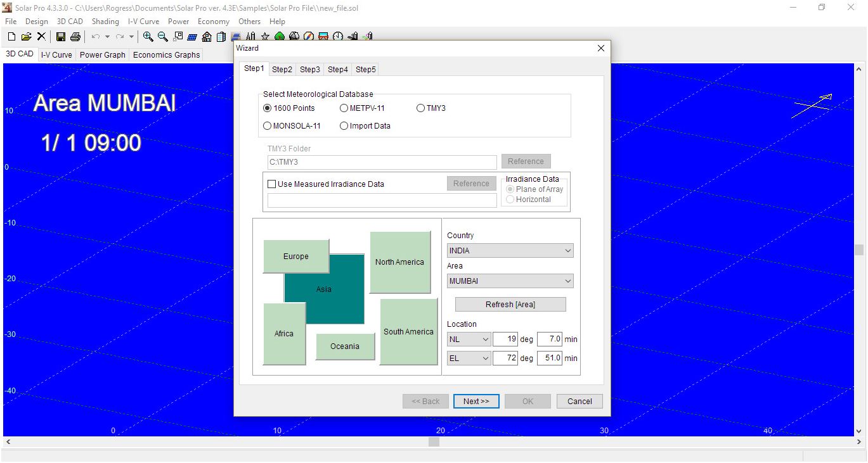Select the METPV-11 meteorological database

click(344, 108)
